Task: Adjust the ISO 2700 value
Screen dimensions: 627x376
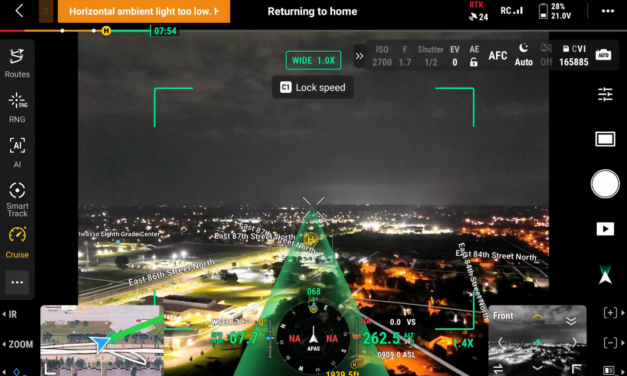Action: click(x=382, y=56)
